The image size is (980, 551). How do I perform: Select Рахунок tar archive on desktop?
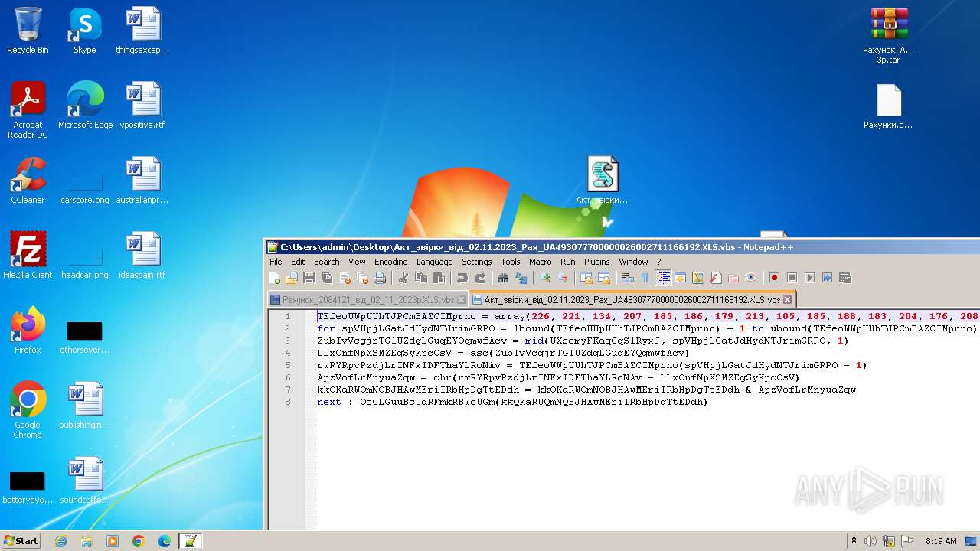click(x=889, y=35)
